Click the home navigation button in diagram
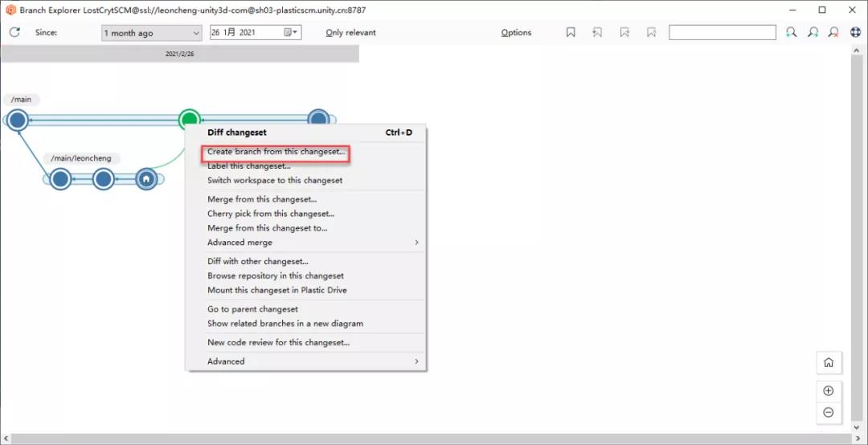868x445 pixels. (828, 362)
